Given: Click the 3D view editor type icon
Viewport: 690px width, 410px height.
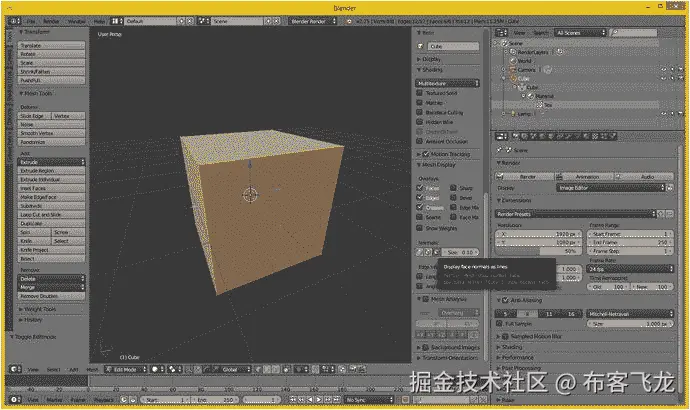Looking at the screenshot, I should coord(15,369).
